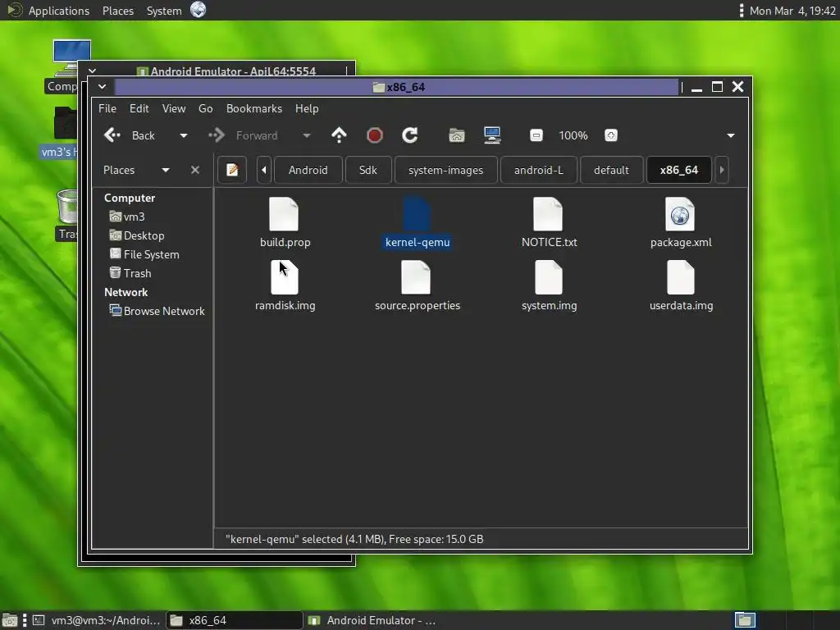Open Browse Network in the sidebar
This screenshot has height=630, width=840.
[157, 311]
